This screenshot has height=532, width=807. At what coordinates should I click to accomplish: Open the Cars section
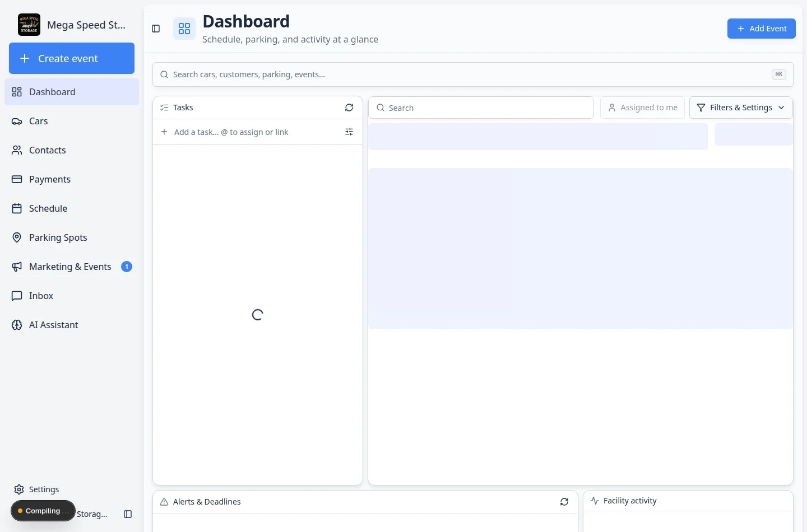(72, 121)
